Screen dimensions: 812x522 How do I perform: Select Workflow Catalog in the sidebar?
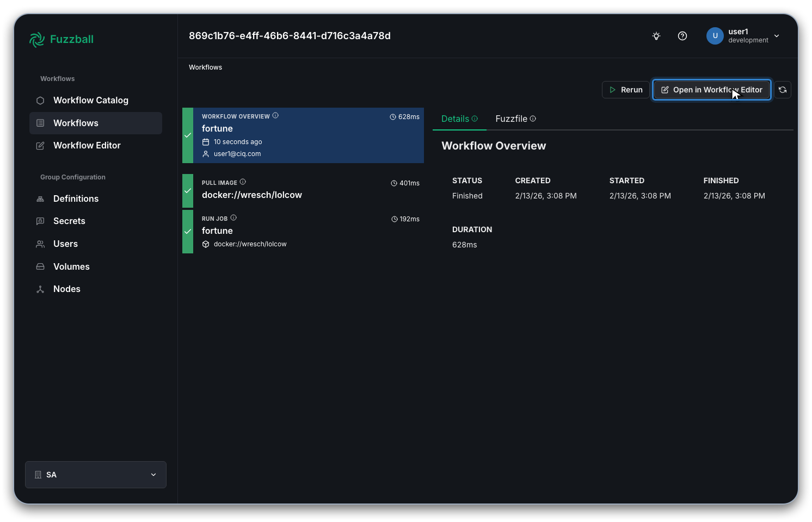coord(91,100)
